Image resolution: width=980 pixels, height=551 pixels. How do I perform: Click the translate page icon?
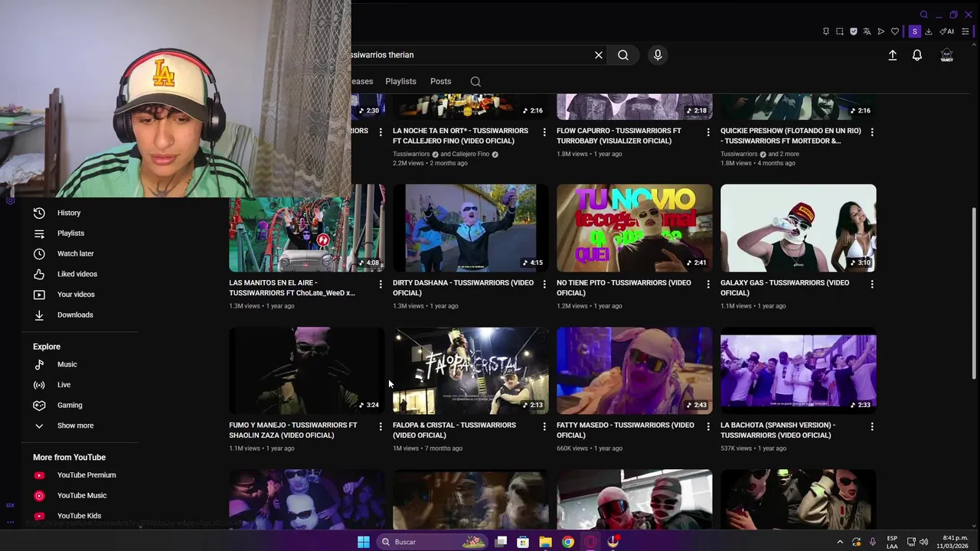[x=867, y=31]
